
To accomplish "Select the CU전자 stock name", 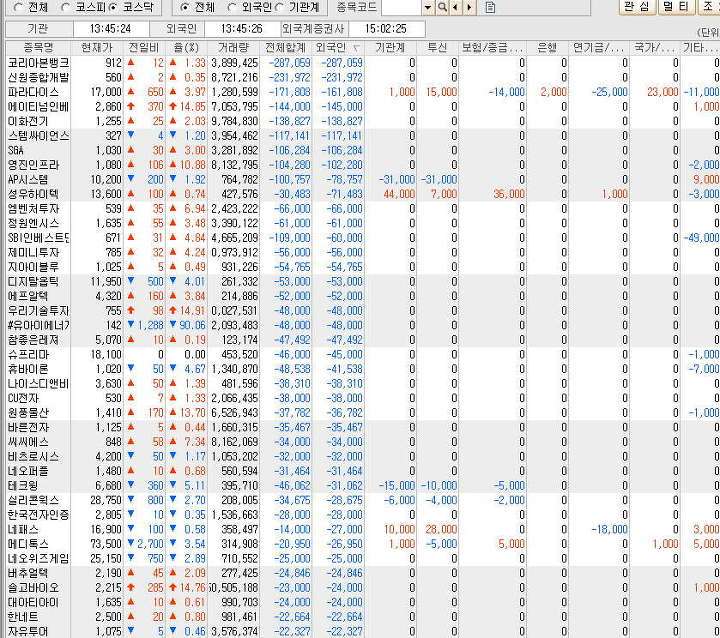I will (23, 399).
